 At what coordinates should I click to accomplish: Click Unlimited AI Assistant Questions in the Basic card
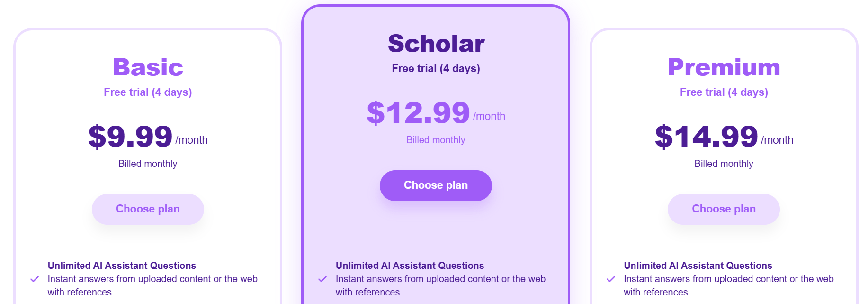pyautogui.click(x=122, y=266)
